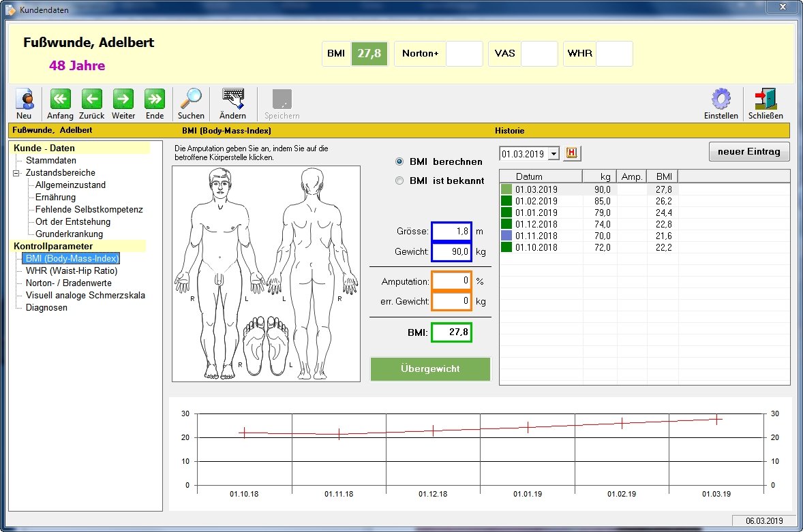
Task: Select Norton- / Bradenwerte in sidebar
Action: (x=68, y=283)
